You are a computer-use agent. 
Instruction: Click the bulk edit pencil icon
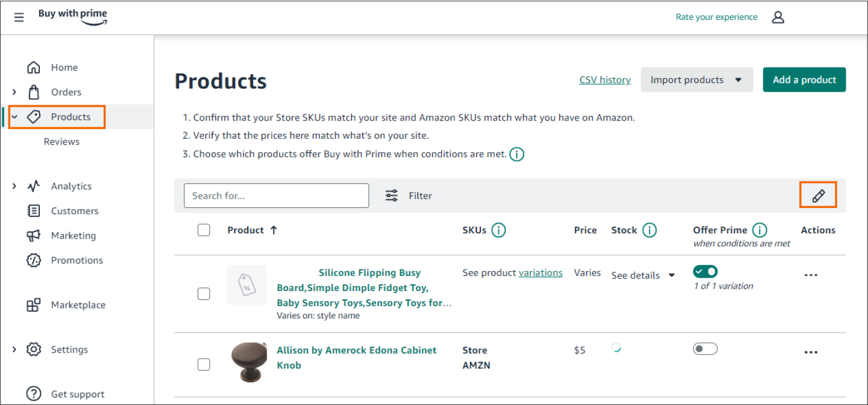click(x=818, y=194)
